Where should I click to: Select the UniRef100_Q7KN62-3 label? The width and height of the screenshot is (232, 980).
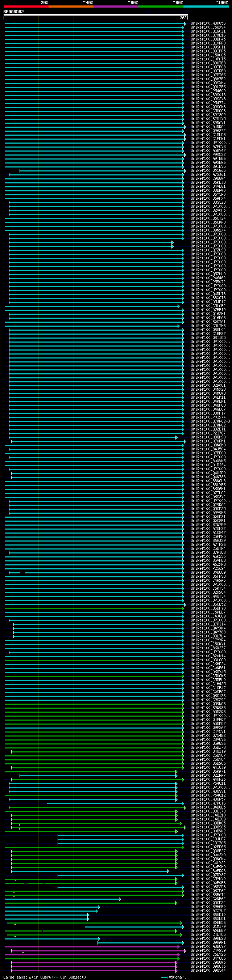click(210, 421)
